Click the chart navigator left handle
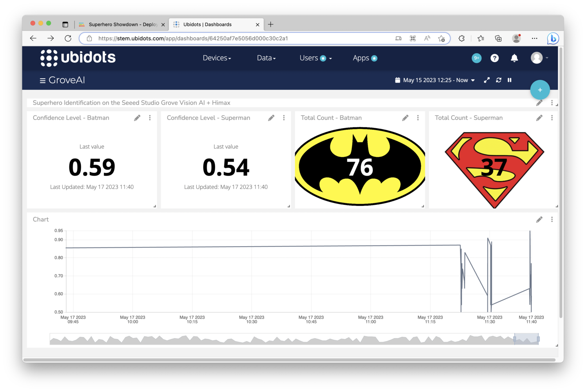 point(515,339)
